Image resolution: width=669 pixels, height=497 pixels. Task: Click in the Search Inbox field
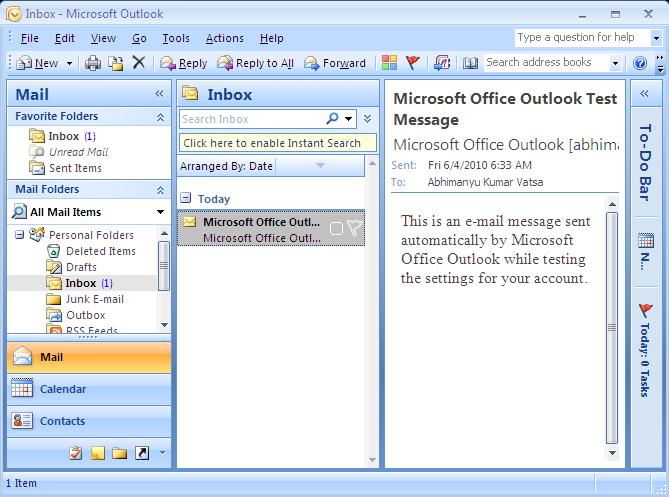[252, 119]
